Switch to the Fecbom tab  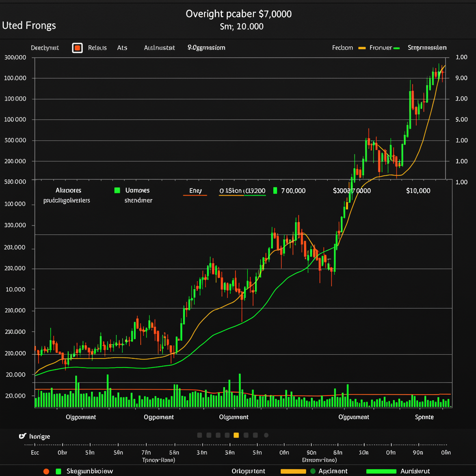(x=343, y=47)
